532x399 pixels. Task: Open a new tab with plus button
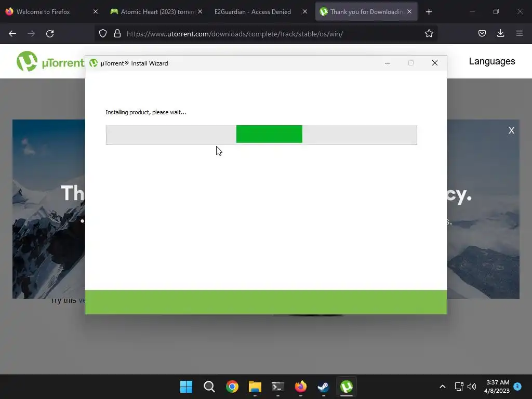(x=429, y=12)
